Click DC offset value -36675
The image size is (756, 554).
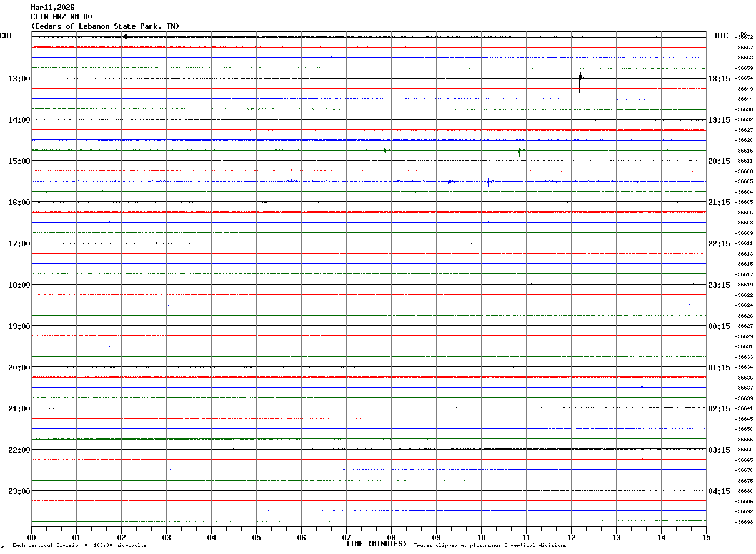[744, 481]
